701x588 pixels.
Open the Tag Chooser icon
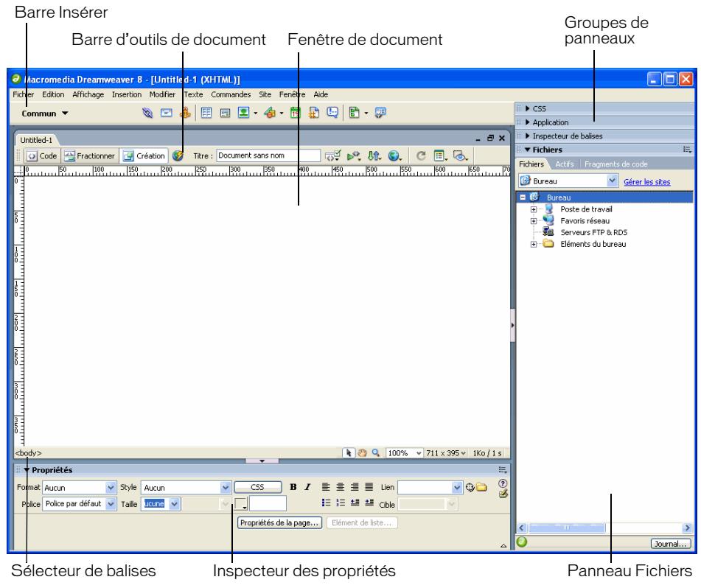pos(380,113)
